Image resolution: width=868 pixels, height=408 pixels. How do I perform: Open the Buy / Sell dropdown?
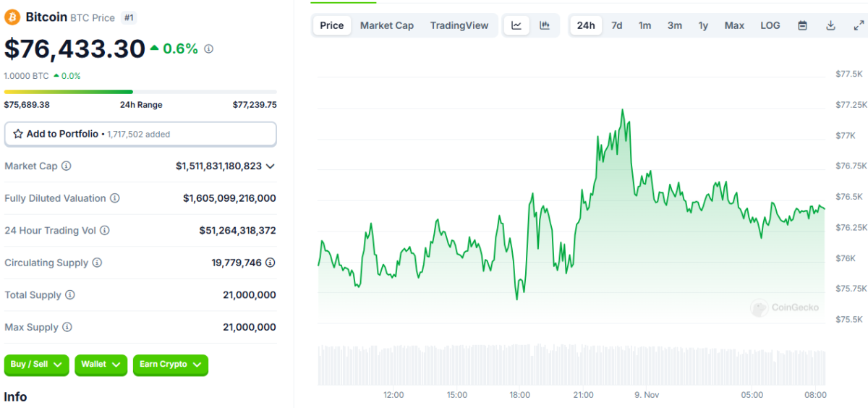37,365
